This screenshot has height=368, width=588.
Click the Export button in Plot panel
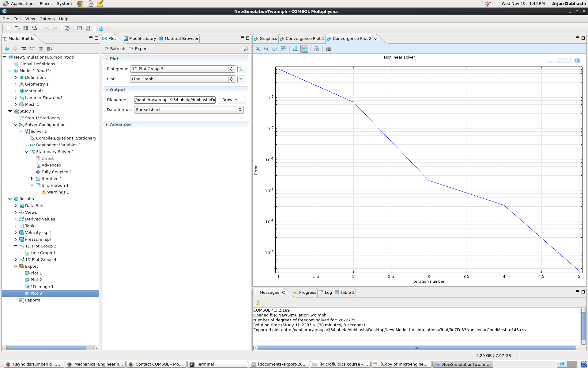[x=138, y=49]
